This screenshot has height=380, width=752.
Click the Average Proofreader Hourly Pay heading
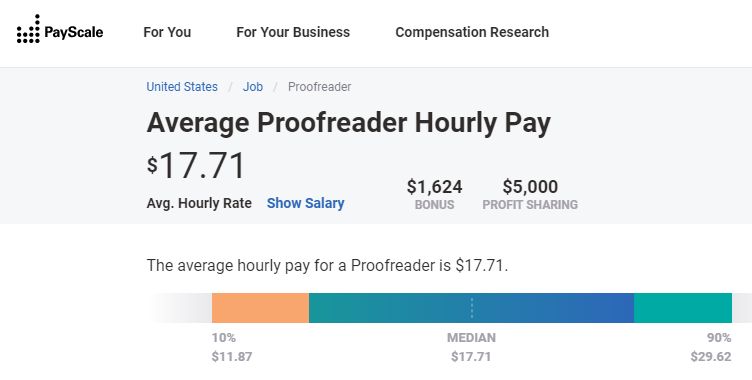tap(349, 123)
